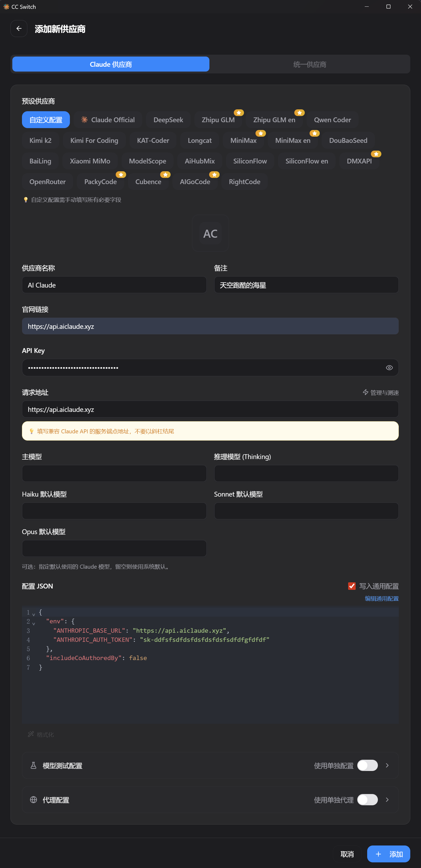Expand the 模型测试配置 section chevron
This screenshot has width=421, height=868.
coord(387,766)
